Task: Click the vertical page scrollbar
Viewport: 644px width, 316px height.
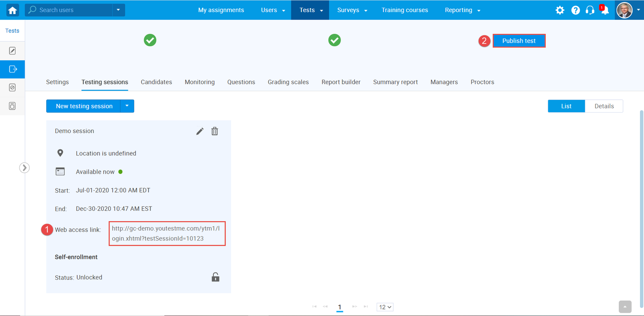Action: (x=641, y=201)
